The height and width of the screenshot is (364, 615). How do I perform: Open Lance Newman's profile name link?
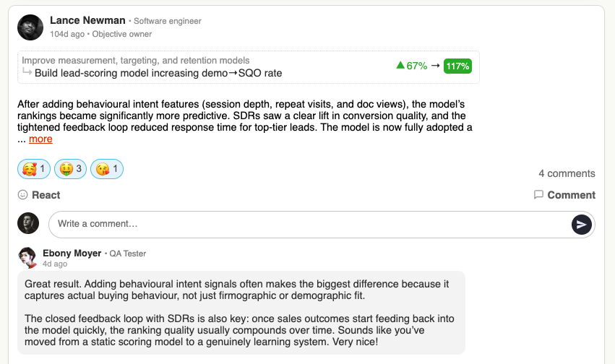pyautogui.click(x=87, y=20)
